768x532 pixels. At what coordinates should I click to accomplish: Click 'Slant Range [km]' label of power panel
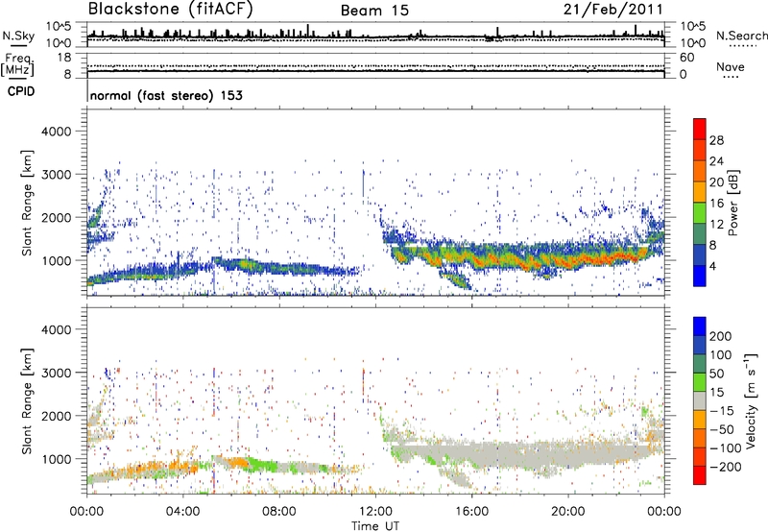(x=27, y=203)
